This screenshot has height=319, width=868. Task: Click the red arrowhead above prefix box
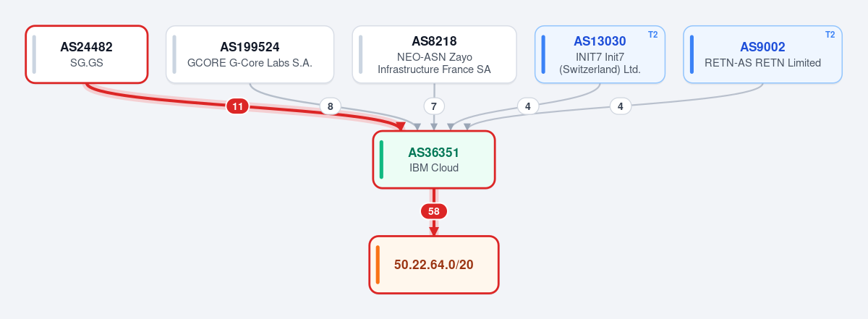434,231
